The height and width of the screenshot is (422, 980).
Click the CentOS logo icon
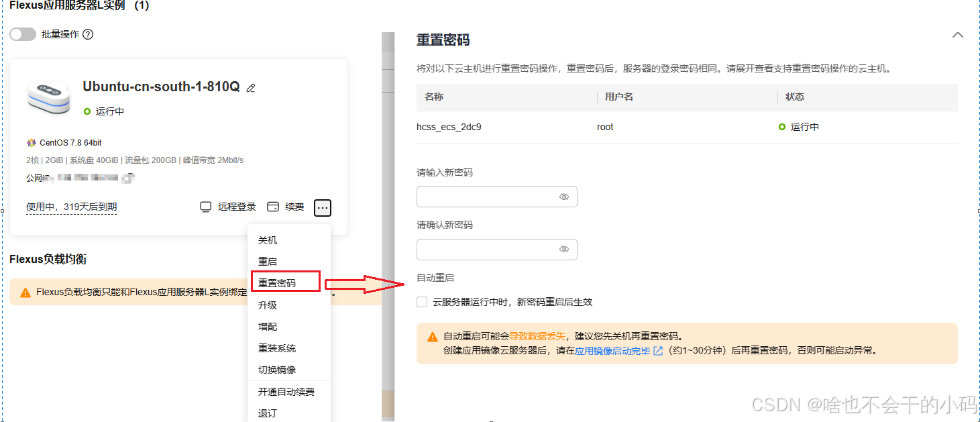click(31, 143)
